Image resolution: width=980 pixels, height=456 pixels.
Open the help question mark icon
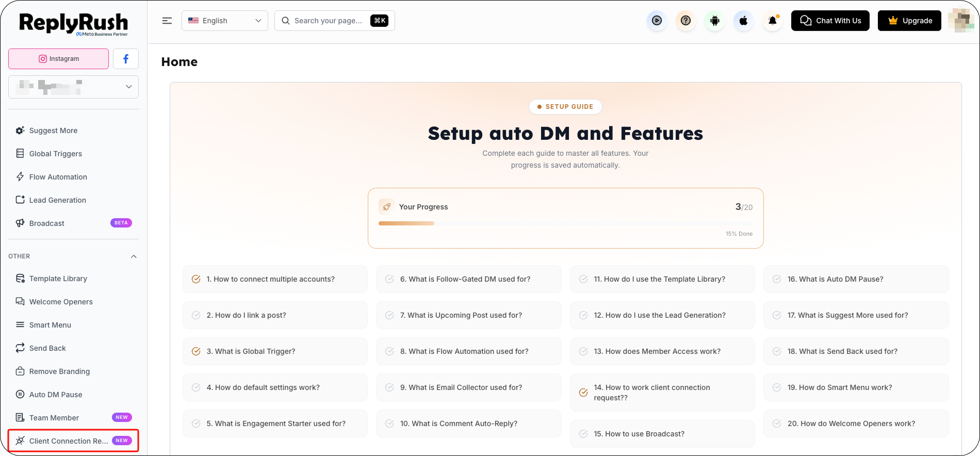[x=685, y=21]
